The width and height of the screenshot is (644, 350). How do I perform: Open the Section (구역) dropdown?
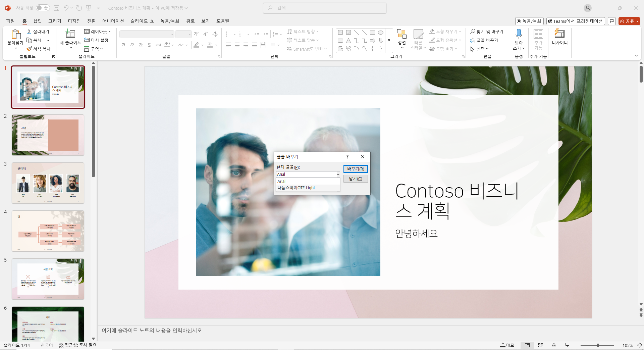tap(93, 49)
